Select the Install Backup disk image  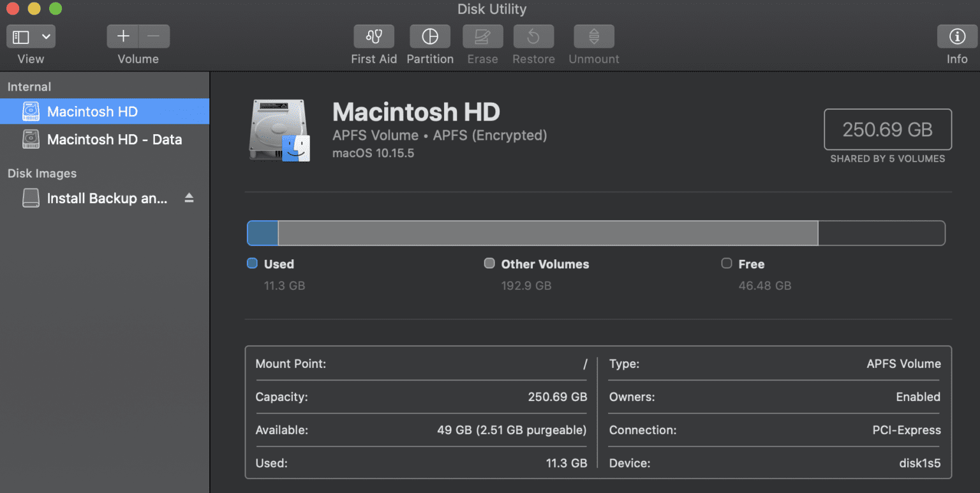[x=107, y=198]
